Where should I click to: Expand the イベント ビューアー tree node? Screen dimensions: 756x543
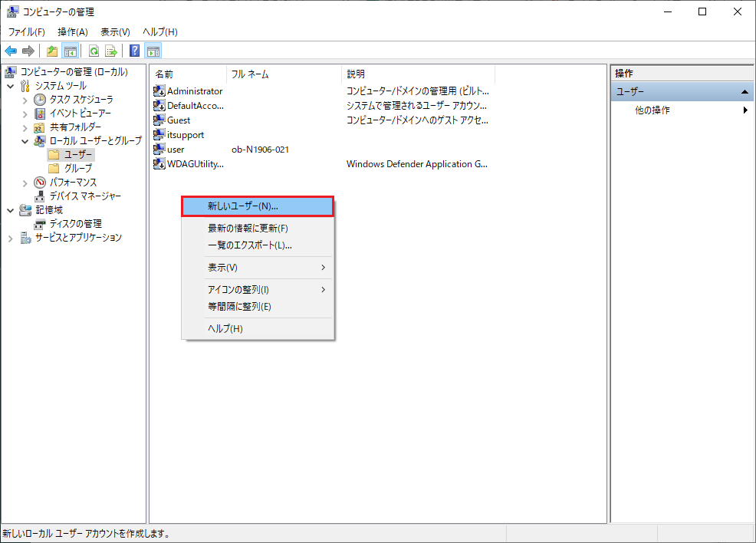[x=25, y=114]
